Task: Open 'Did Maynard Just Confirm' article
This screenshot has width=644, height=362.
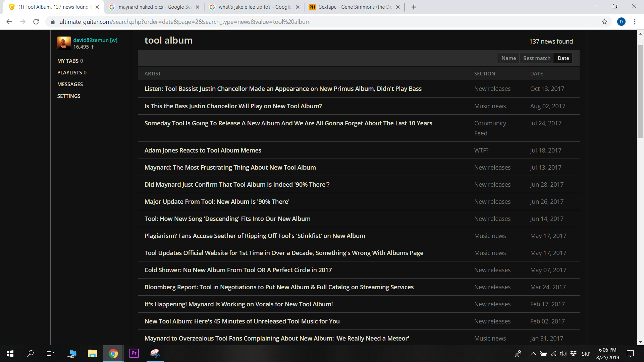Action: (237, 184)
